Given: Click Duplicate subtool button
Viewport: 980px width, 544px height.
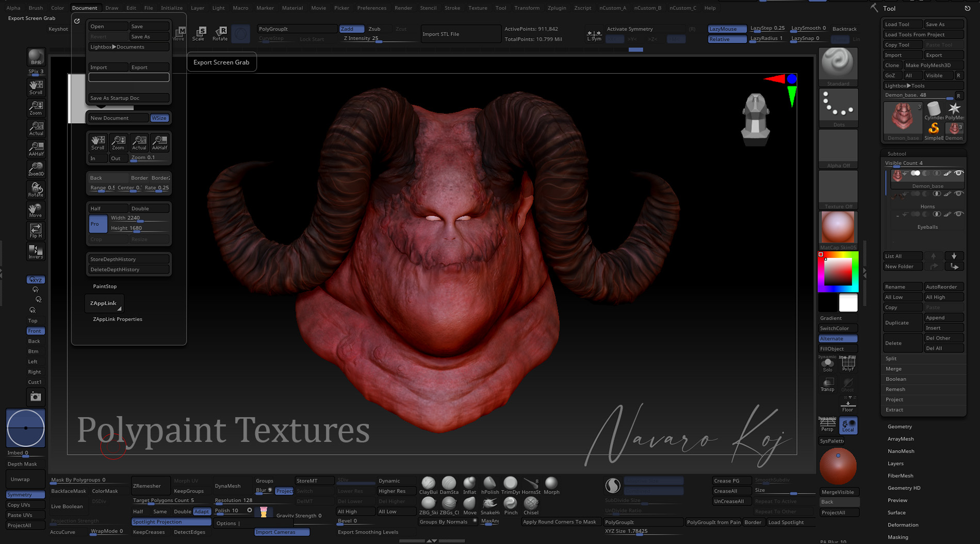Looking at the screenshot, I should point(903,323).
